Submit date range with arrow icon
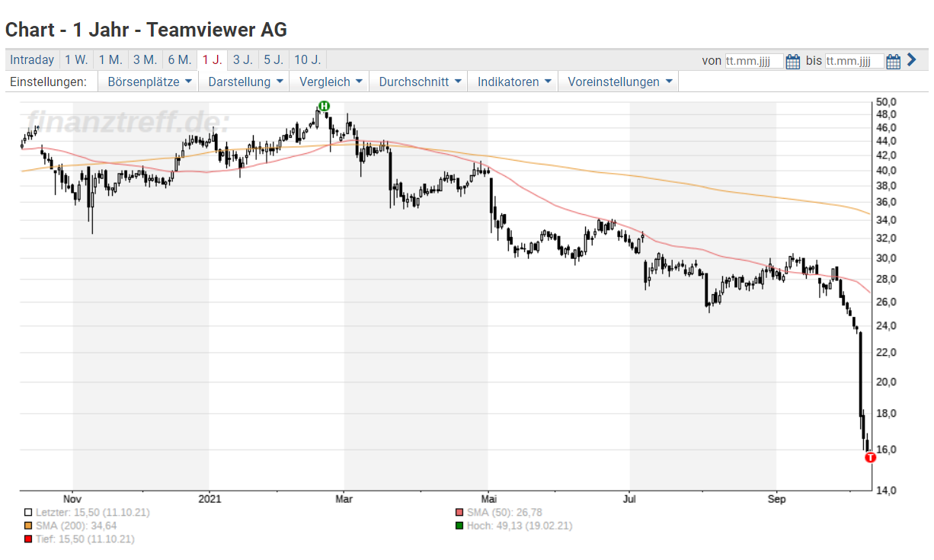Image resolution: width=934 pixels, height=560 pixels. tap(911, 60)
